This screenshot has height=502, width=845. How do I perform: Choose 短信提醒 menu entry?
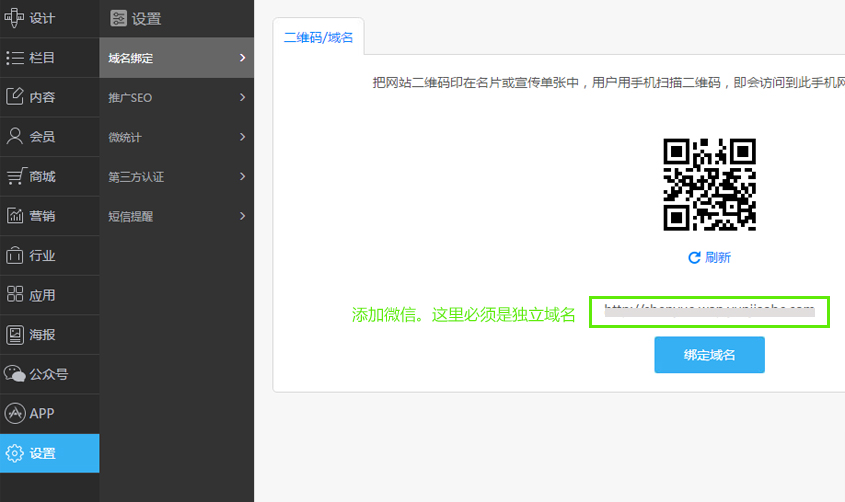(176, 216)
